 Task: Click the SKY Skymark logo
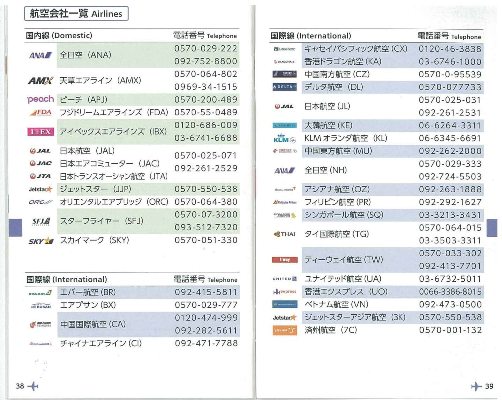(41, 241)
